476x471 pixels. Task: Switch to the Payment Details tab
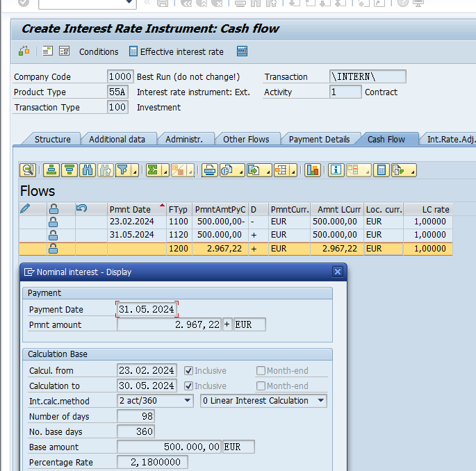coord(319,139)
